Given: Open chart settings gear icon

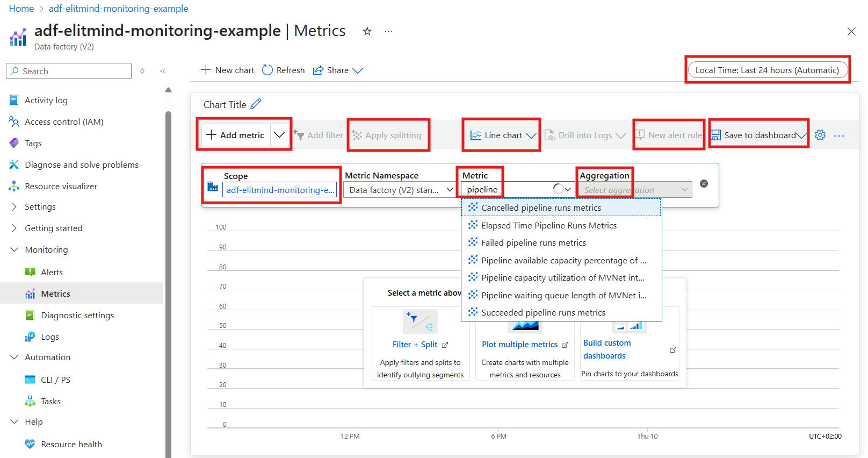Looking at the screenshot, I should [820, 135].
